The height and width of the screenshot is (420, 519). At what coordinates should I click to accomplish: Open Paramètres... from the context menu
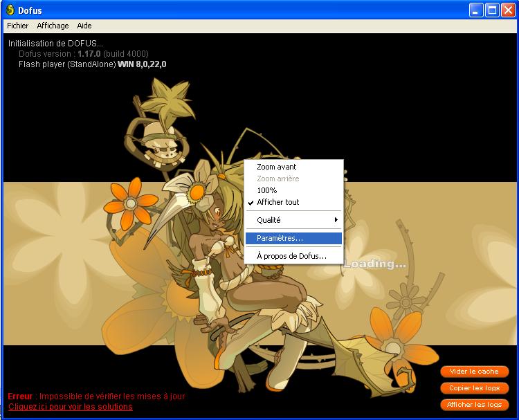coord(293,238)
